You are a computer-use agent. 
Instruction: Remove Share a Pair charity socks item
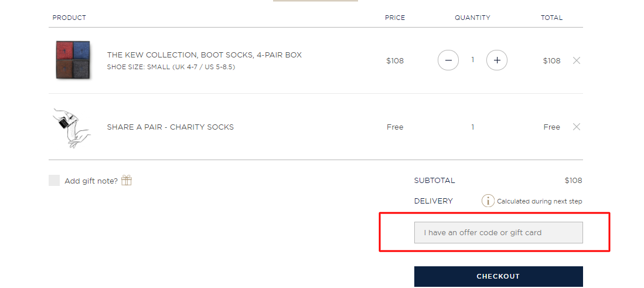coord(577,127)
